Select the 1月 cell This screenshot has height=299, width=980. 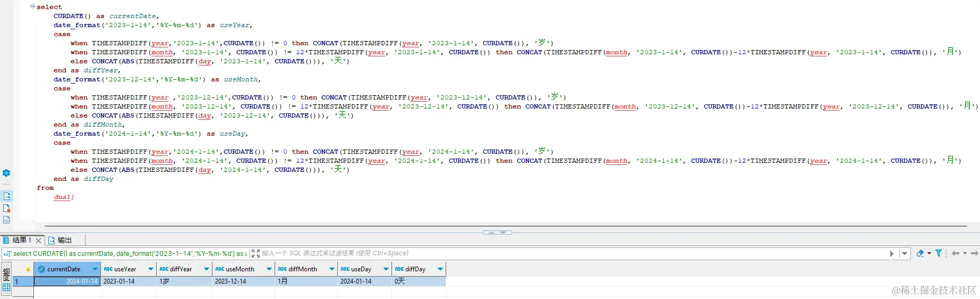click(306, 281)
